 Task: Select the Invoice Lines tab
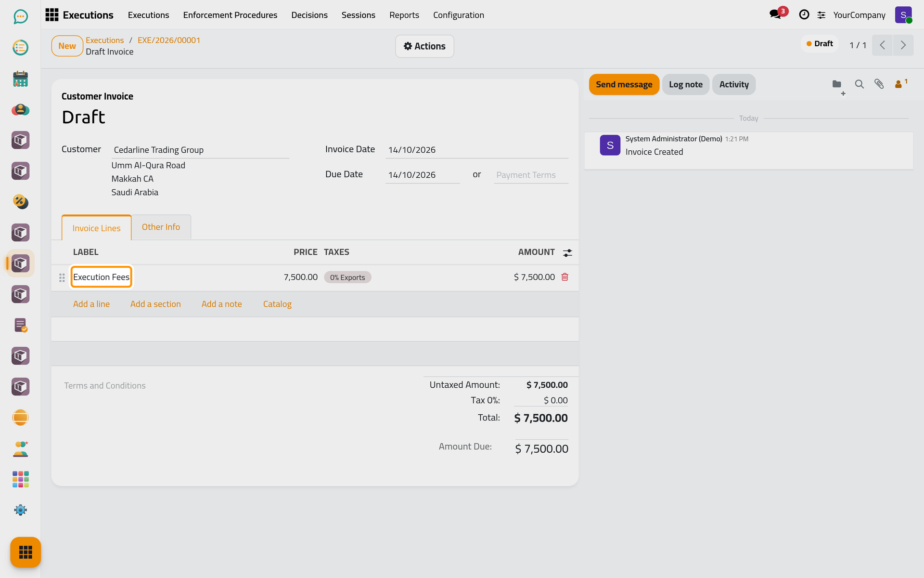click(x=96, y=228)
